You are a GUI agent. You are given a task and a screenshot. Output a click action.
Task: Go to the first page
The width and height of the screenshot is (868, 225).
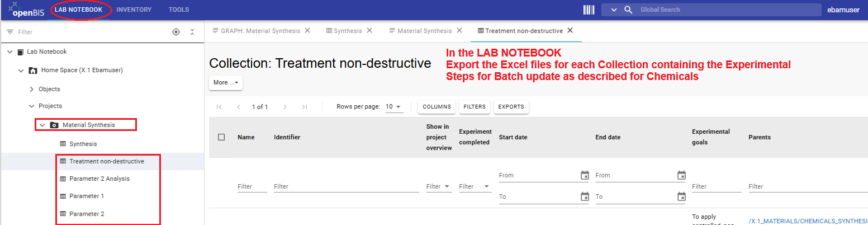(x=219, y=107)
